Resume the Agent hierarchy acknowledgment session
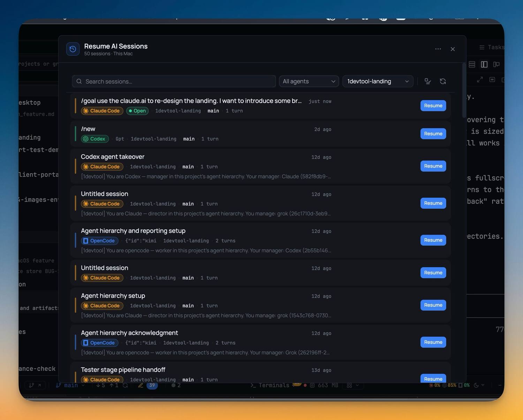The height and width of the screenshot is (420, 523). click(x=433, y=342)
